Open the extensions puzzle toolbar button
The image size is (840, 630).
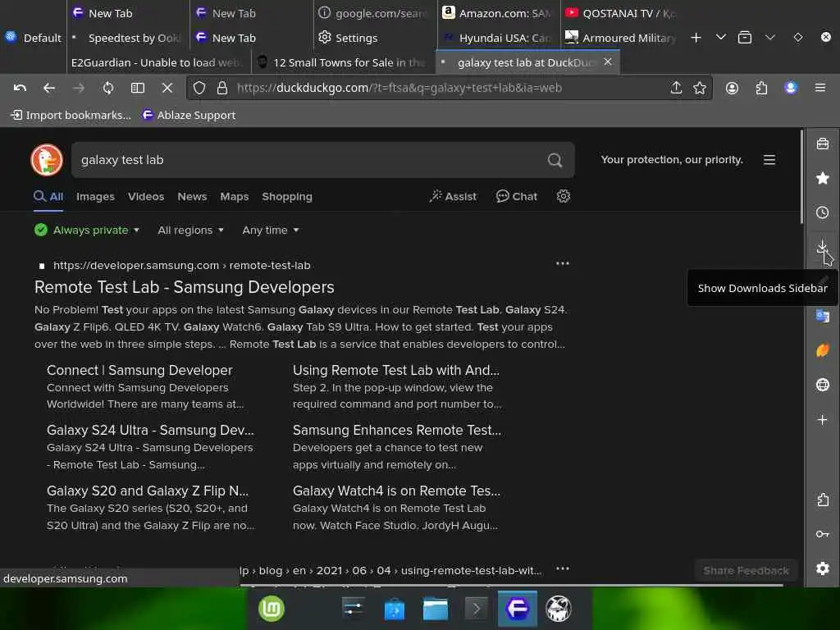tap(761, 88)
